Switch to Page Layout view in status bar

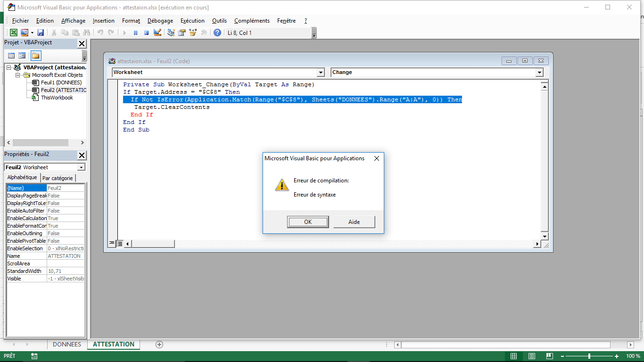[x=532, y=356]
